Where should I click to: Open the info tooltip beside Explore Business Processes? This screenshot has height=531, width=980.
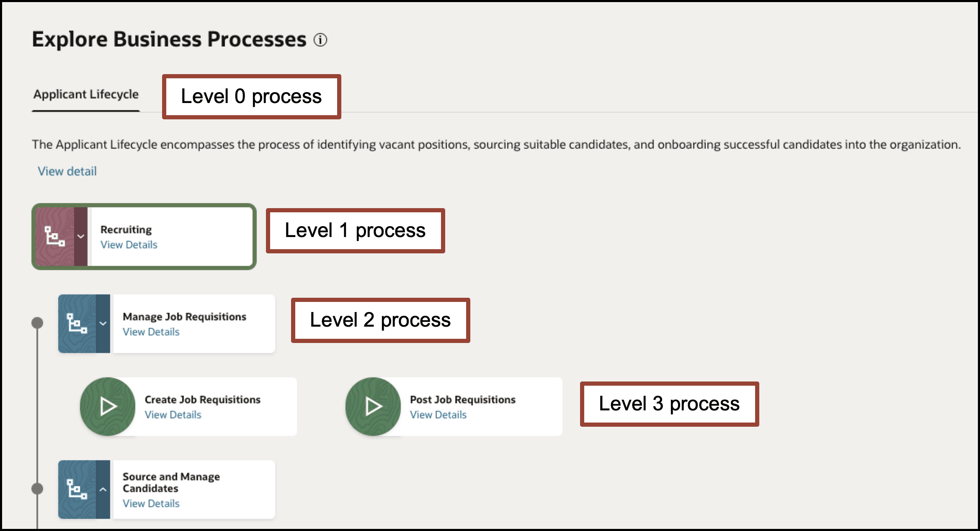[320, 40]
